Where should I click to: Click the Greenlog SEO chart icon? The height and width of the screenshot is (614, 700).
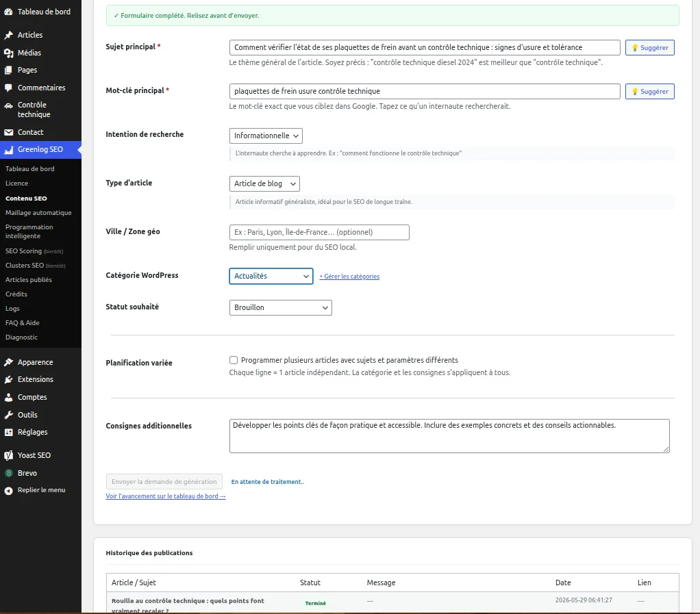pyautogui.click(x=8, y=150)
